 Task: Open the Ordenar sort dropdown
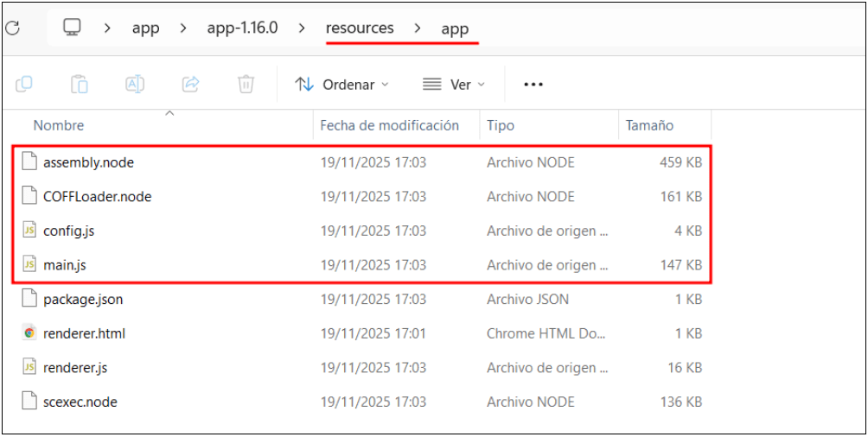(x=341, y=85)
